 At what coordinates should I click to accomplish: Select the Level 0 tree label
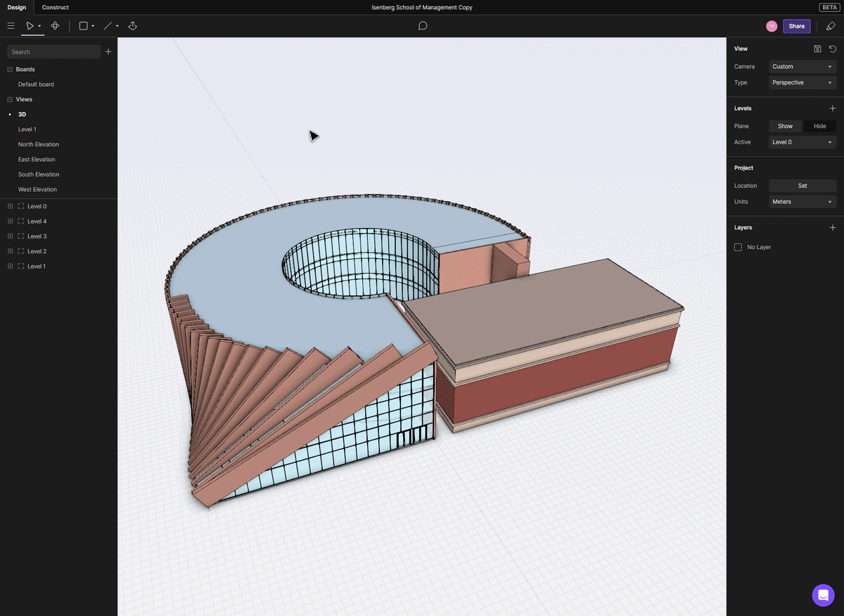point(37,206)
